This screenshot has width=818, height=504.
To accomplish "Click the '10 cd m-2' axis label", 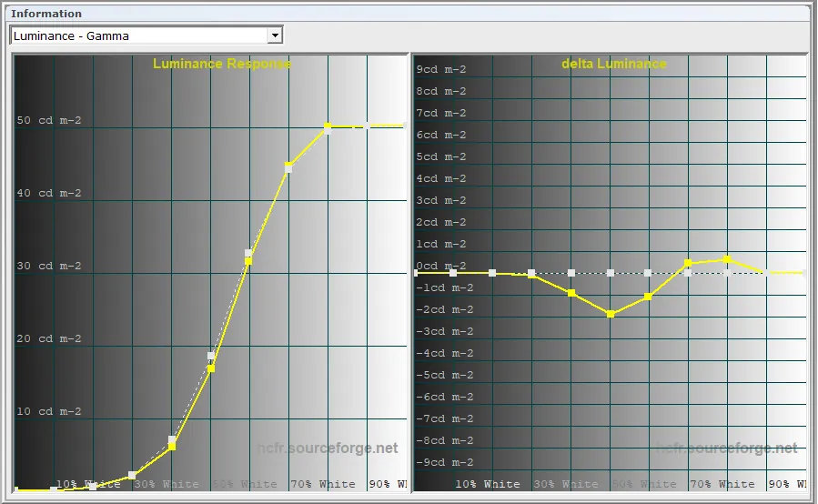I will [x=49, y=411].
